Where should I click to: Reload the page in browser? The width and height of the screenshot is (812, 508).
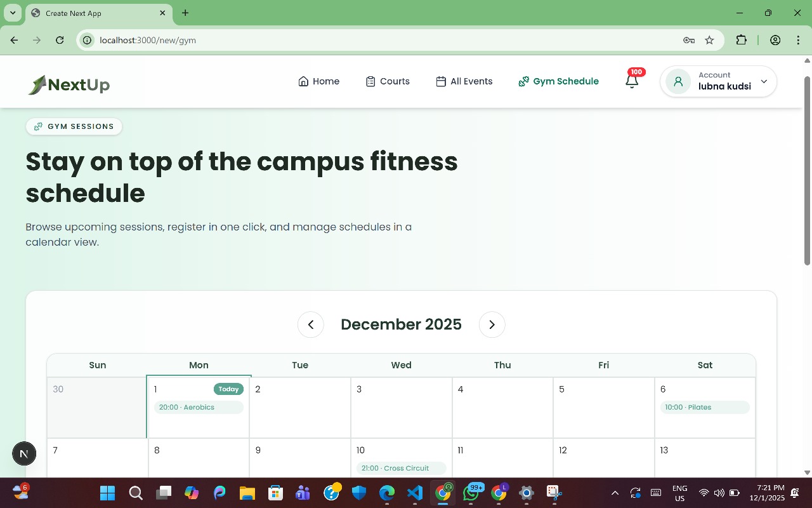coord(60,40)
